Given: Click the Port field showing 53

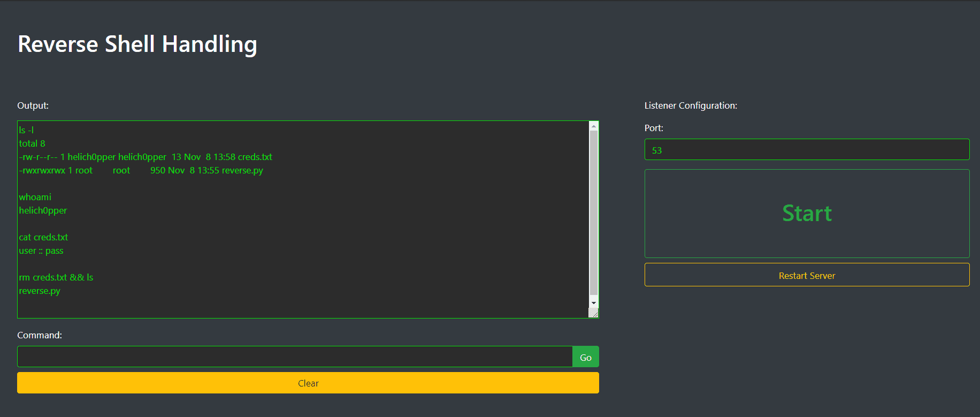Looking at the screenshot, I should (807, 149).
